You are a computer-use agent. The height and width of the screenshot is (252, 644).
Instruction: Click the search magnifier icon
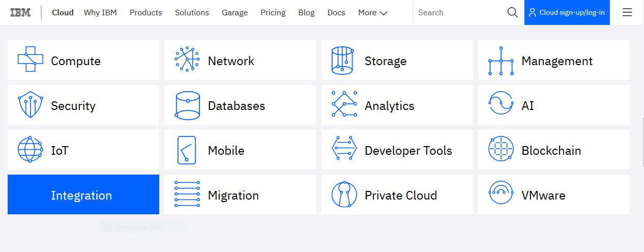tap(512, 13)
